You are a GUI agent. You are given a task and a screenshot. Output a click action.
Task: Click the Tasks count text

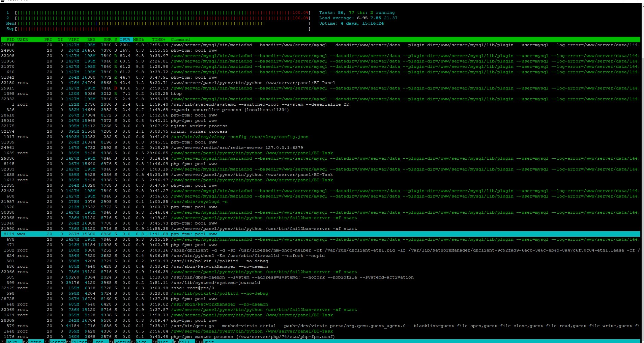click(x=357, y=12)
